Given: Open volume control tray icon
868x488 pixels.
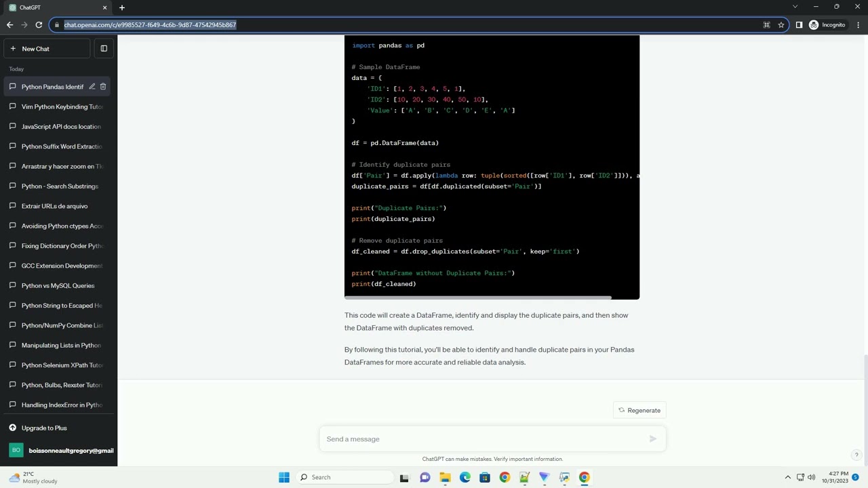Looking at the screenshot, I should click(812, 477).
